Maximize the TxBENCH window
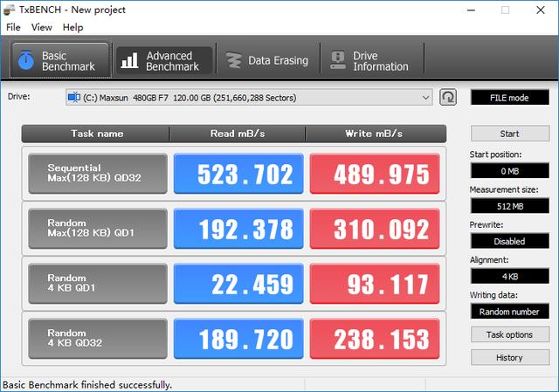 [505, 10]
